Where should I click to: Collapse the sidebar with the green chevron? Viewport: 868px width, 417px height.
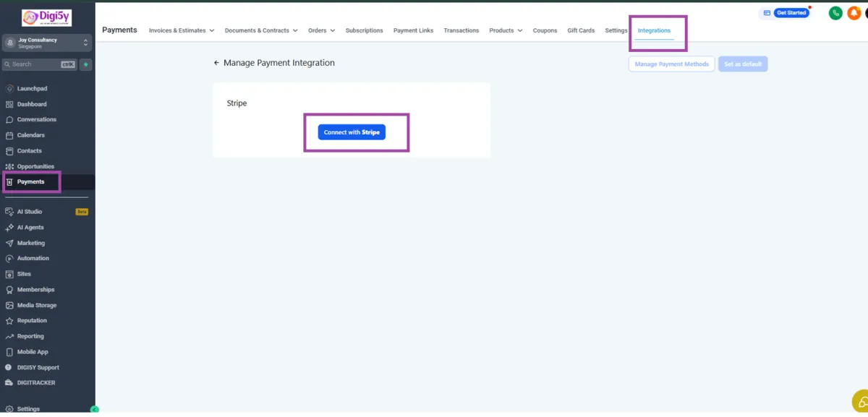tap(94, 409)
